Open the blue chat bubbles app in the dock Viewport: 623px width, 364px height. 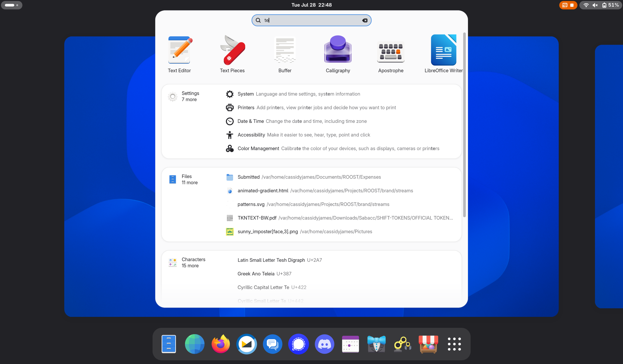(x=272, y=344)
